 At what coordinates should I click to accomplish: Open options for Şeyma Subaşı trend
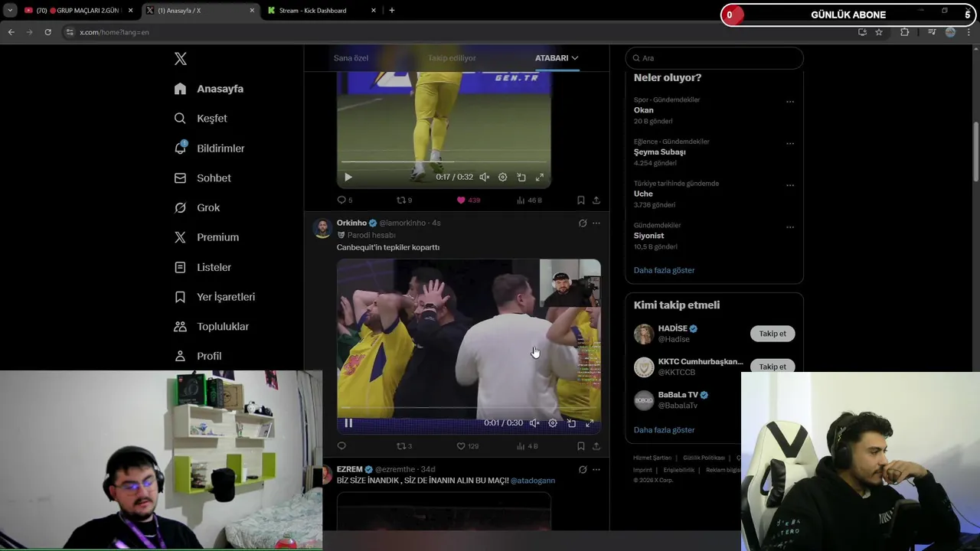[x=790, y=143]
